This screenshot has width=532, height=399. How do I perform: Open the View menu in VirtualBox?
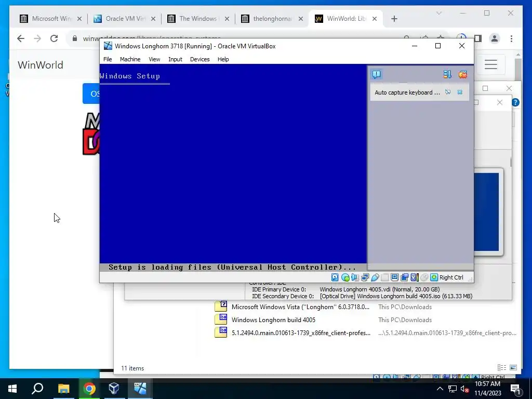tap(154, 59)
